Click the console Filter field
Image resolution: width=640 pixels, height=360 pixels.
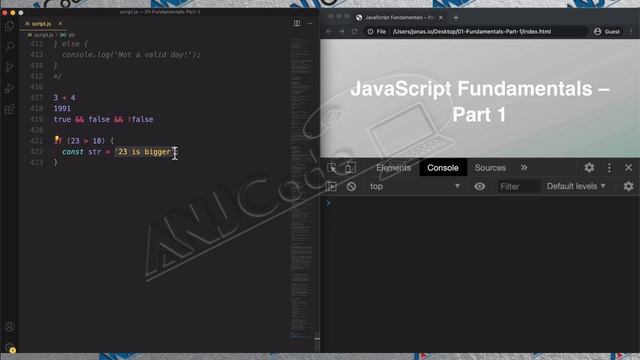click(x=518, y=187)
